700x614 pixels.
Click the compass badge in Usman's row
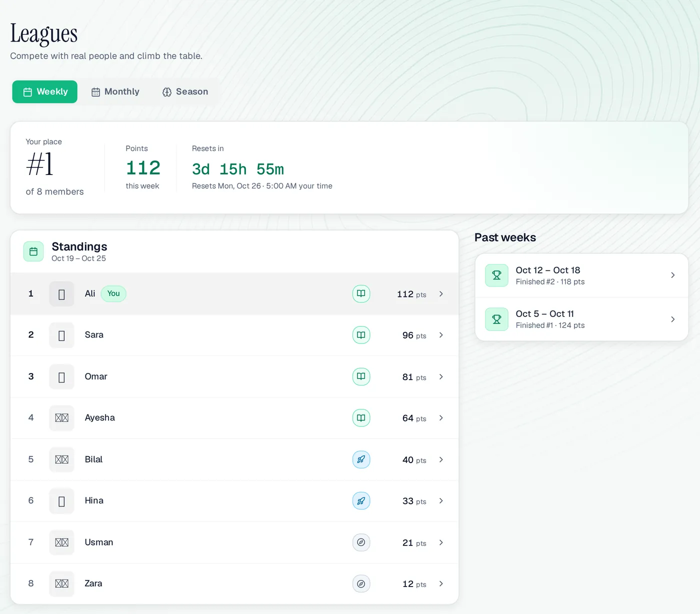(361, 542)
